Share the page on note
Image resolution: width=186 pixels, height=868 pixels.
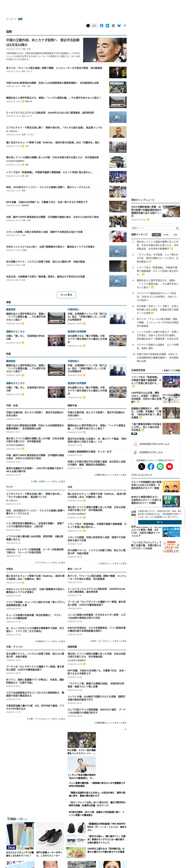(x=125, y=26)
